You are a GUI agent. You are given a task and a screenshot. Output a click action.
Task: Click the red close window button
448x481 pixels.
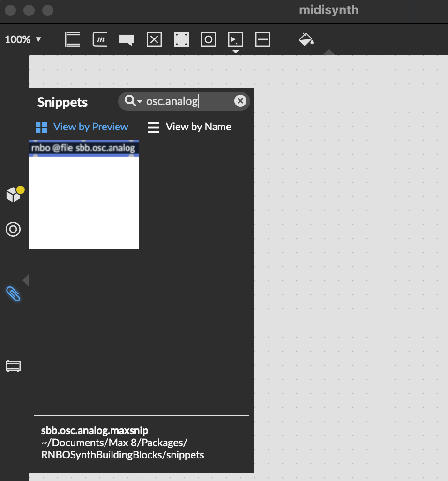pyautogui.click(x=10, y=10)
